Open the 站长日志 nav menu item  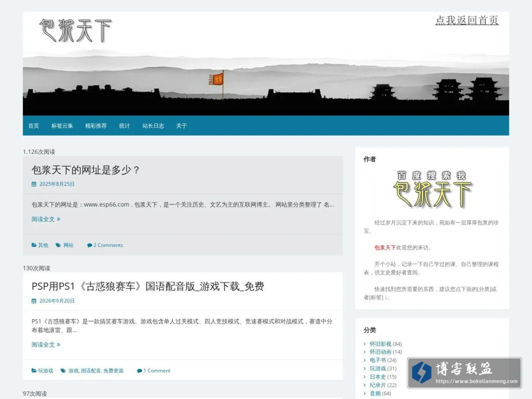(x=153, y=125)
